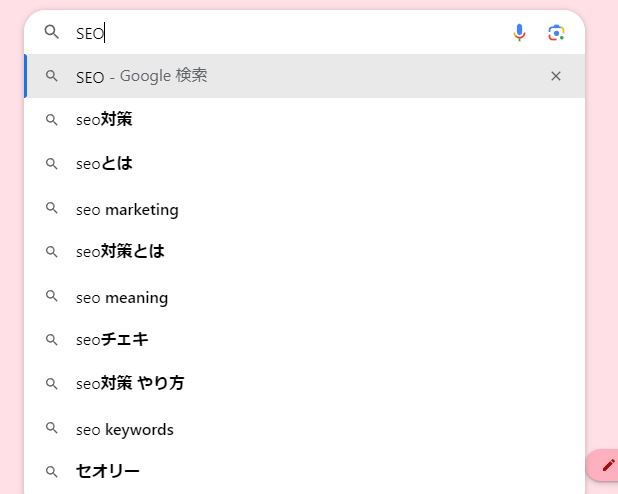618x494 pixels.
Task: Choose the 'seoチェキ' suggestion
Action: (304, 339)
